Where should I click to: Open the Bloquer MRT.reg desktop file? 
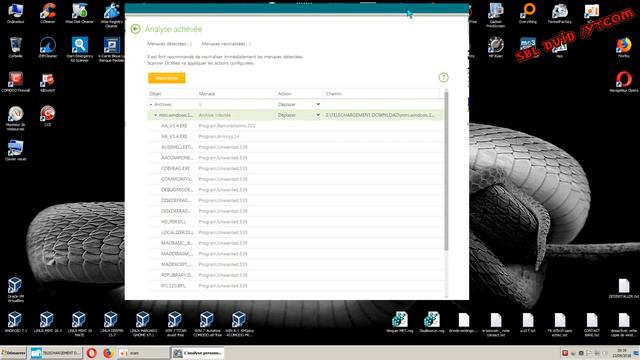click(x=400, y=322)
